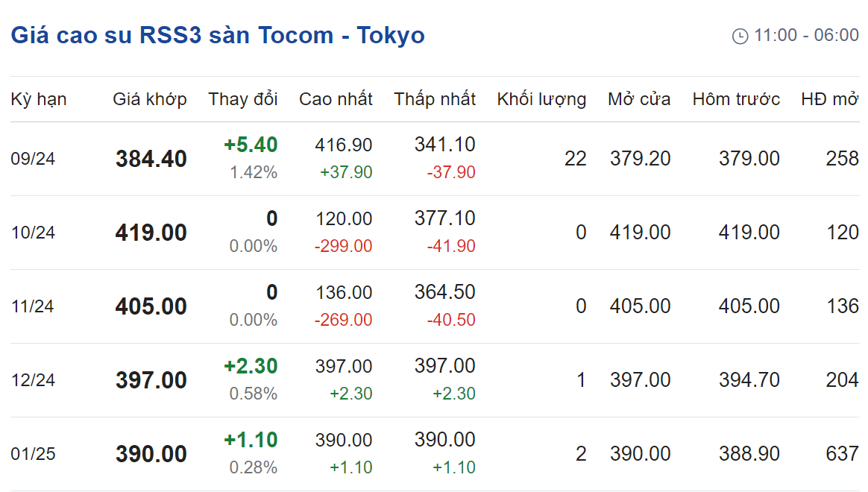Click the clock icon beside trading hours
868x492 pixels.
(x=740, y=36)
